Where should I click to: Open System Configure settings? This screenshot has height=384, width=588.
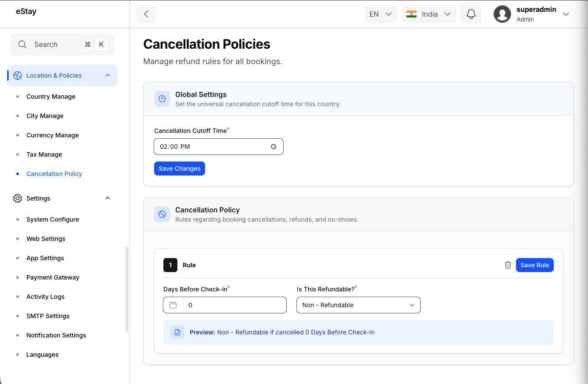click(x=53, y=219)
